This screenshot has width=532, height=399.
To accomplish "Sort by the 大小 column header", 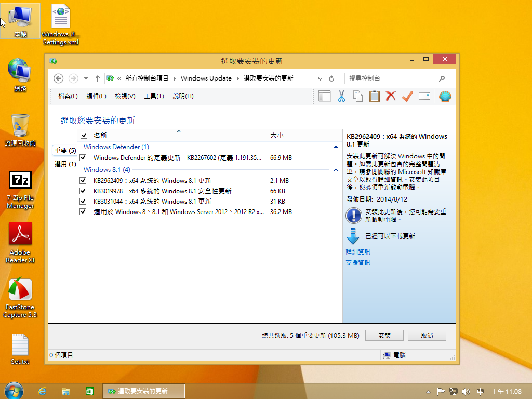I will (x=285, y=136).
